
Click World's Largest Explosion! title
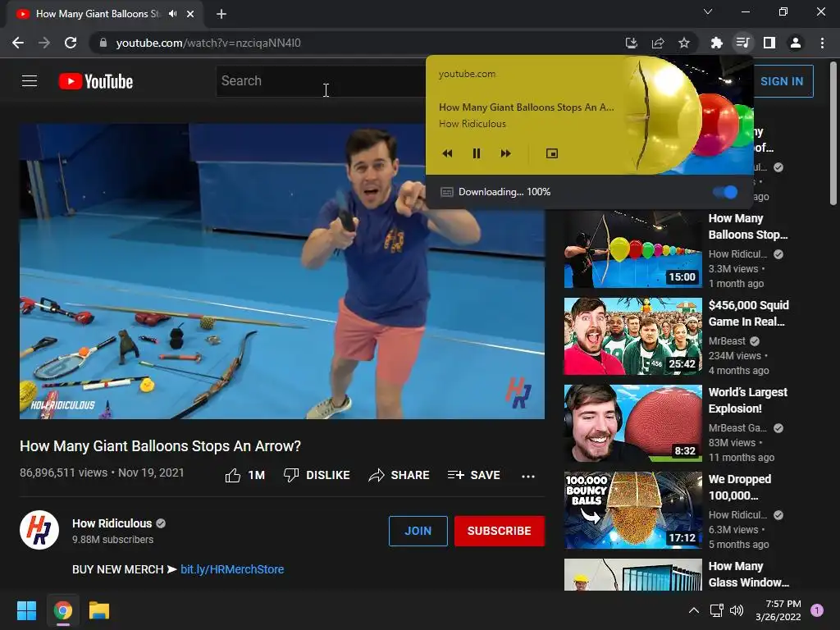coord(748,400)
